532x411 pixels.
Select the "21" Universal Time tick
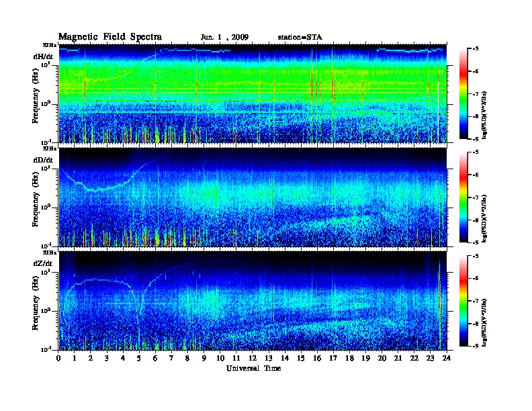click(x=398, y=359)
